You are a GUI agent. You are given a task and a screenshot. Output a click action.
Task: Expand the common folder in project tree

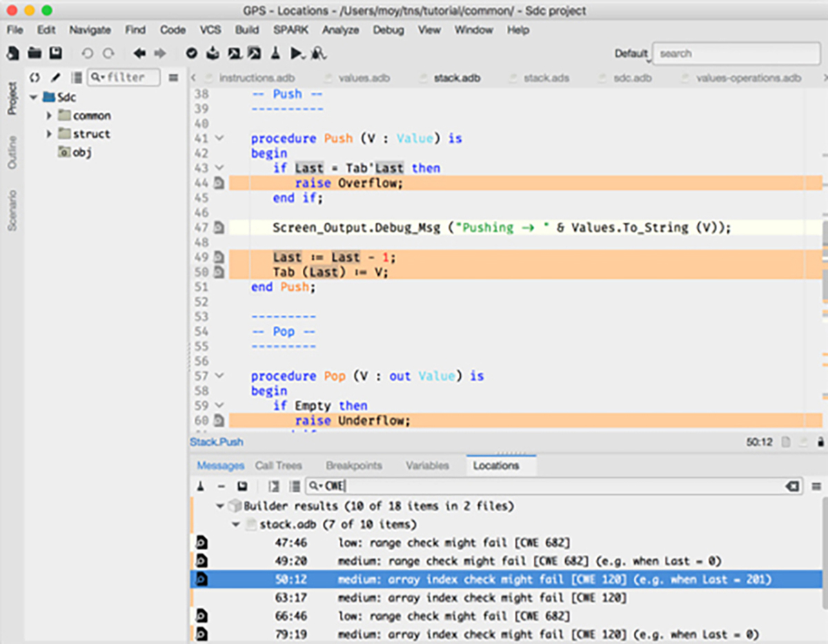point(49,116)
